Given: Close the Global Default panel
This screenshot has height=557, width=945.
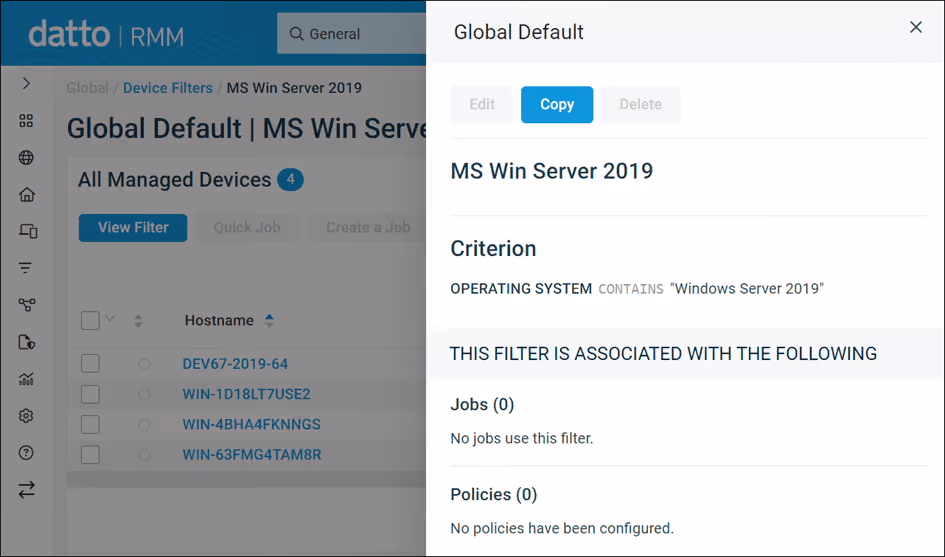Looking at the screenshot, I should (916, 27).
